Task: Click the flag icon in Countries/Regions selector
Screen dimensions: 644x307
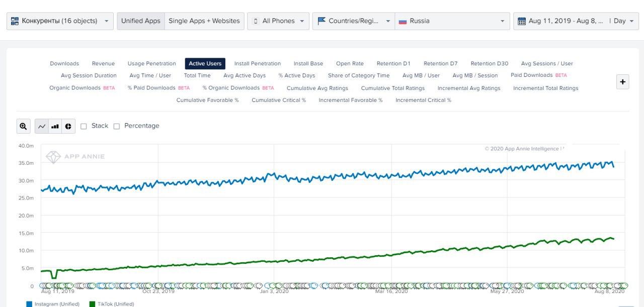Action: coord(321,21)
